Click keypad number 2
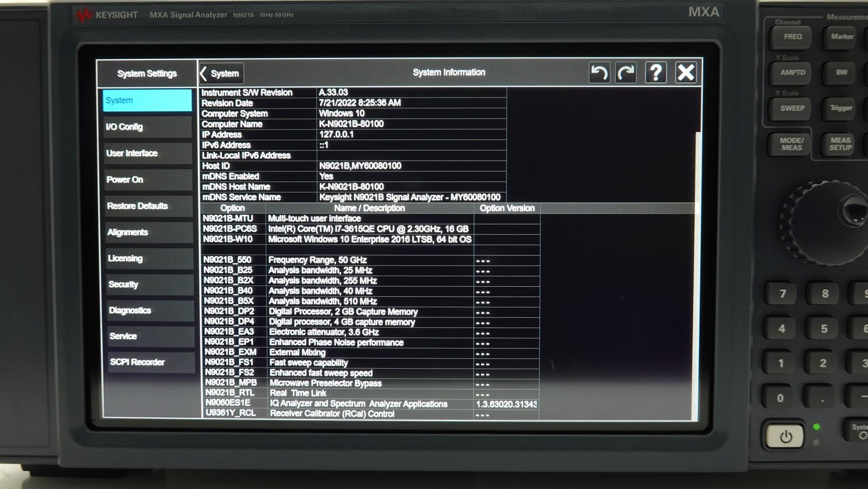The height and width of the screenshot is (489, 868). (x=822, y=364)
